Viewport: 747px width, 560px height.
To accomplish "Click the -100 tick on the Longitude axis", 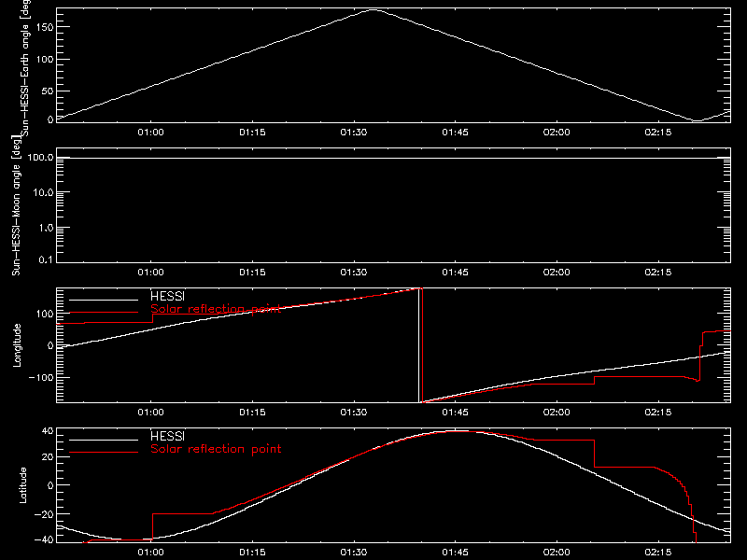I will click(x=40, y=377).
